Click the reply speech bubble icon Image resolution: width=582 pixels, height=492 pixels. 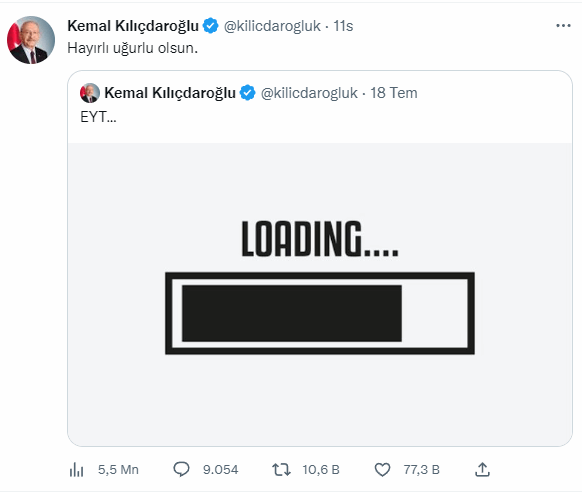182,469
